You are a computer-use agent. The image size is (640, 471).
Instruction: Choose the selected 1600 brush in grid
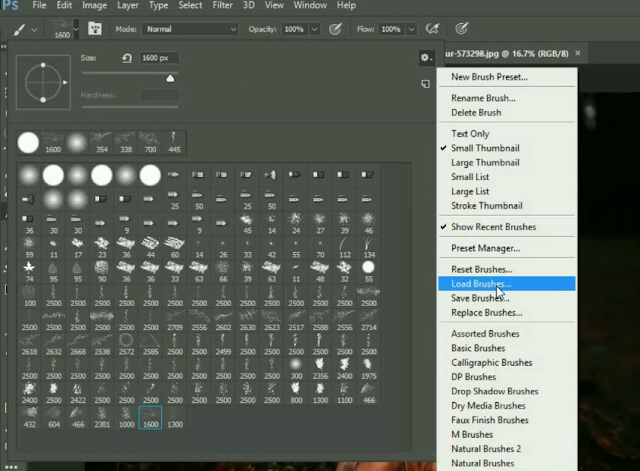[x=150, y=418]
